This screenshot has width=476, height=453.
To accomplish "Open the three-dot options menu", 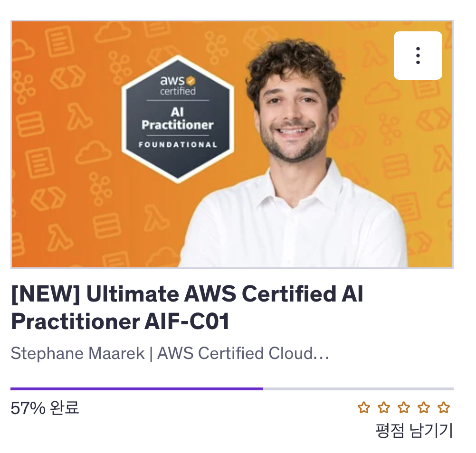I will coord(418,56).
